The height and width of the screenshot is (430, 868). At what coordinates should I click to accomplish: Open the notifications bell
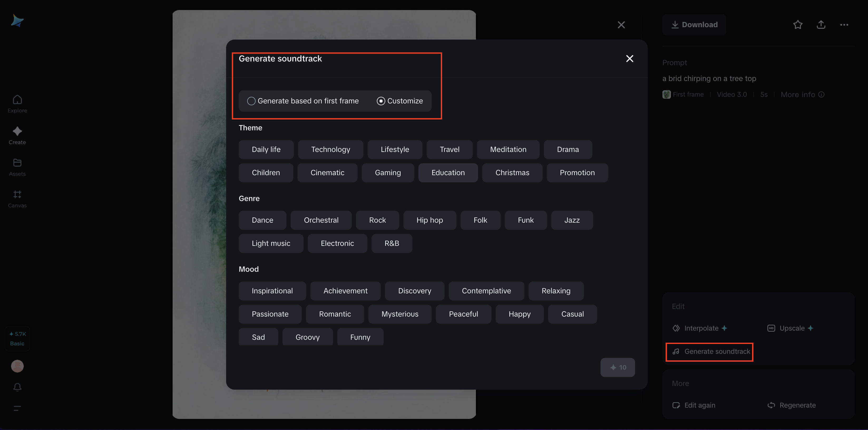click(x=17, y=387)
